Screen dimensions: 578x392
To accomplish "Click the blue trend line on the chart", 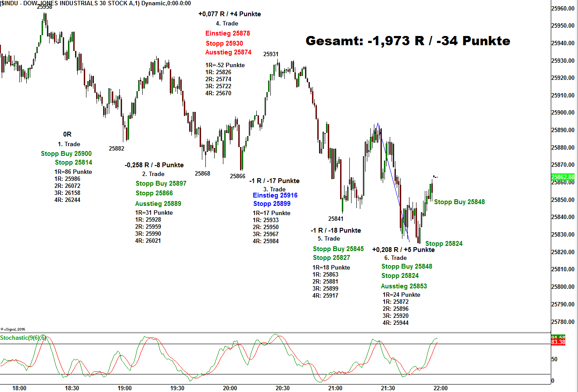I will 394,184.
